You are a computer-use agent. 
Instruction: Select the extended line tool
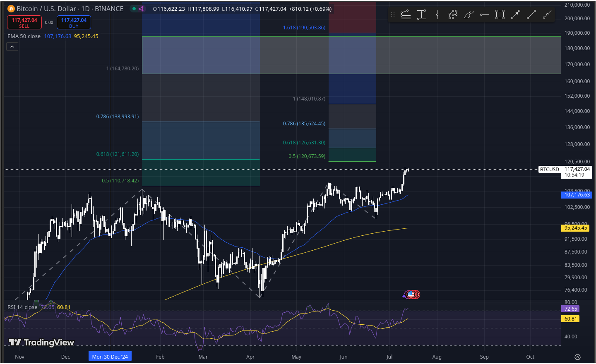547,15
